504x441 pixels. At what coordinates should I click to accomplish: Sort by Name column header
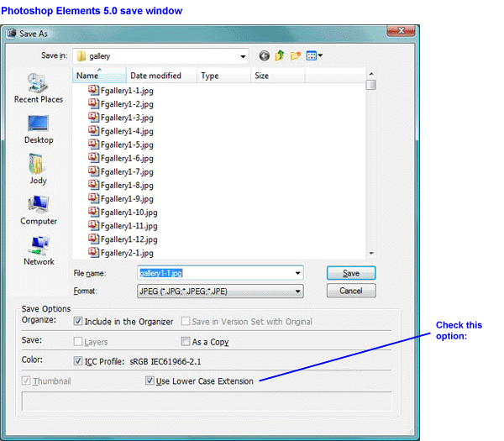coord(99,76)
